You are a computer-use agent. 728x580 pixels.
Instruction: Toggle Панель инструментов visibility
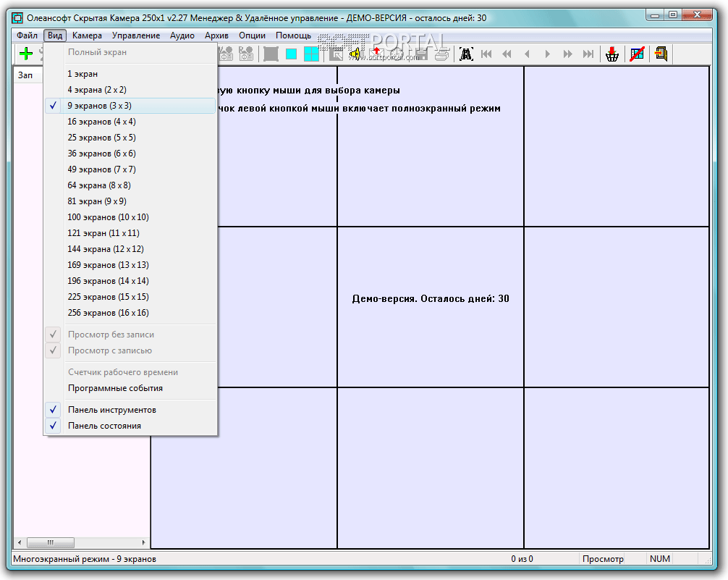130,410
